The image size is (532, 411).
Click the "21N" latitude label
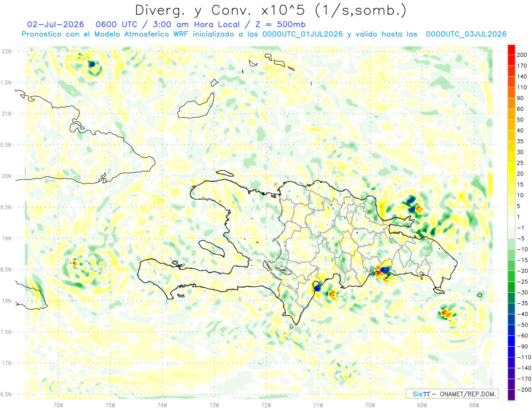(7, 114)
